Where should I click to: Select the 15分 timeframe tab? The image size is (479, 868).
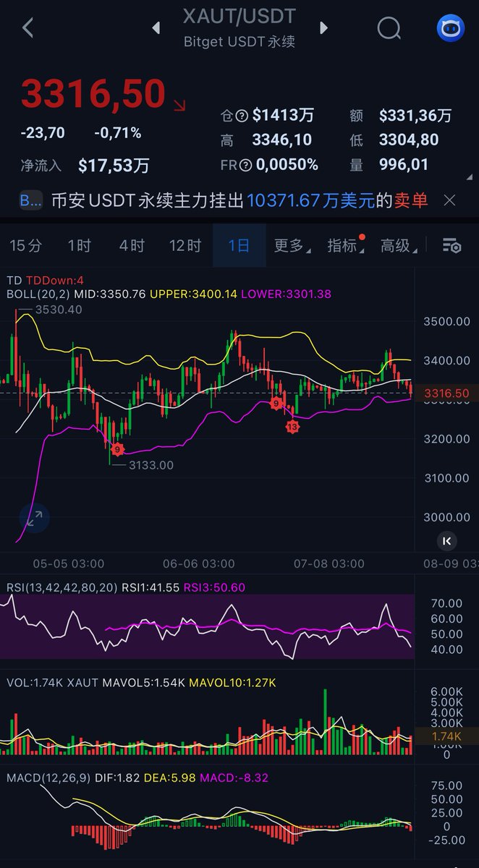[25, 246]
